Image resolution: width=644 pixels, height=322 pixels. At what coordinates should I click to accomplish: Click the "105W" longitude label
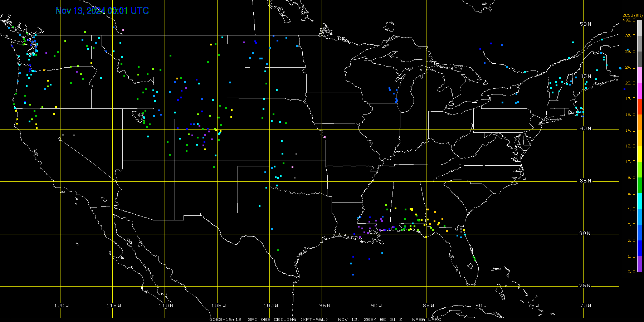219,306
